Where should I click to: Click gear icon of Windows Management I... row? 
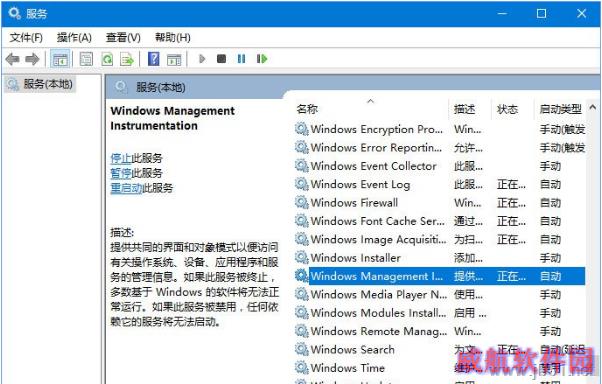pyautogui.click(x=302, y=276)
